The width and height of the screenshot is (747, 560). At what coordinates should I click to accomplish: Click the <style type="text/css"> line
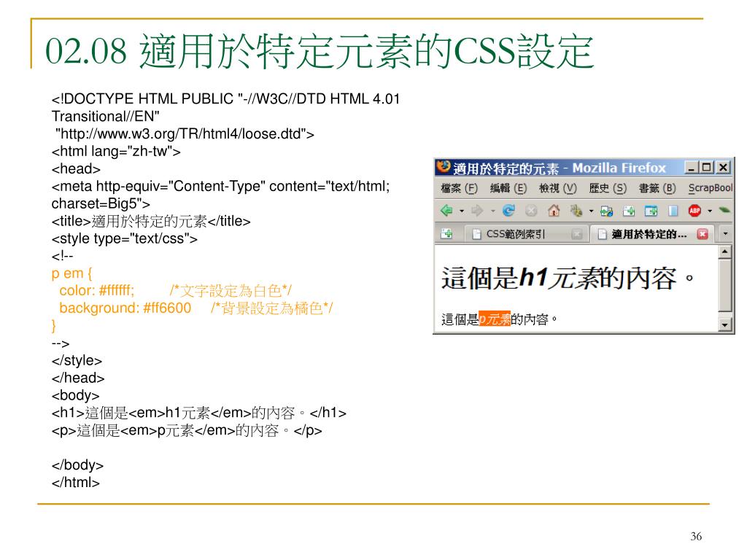click(x=124, y=238)
